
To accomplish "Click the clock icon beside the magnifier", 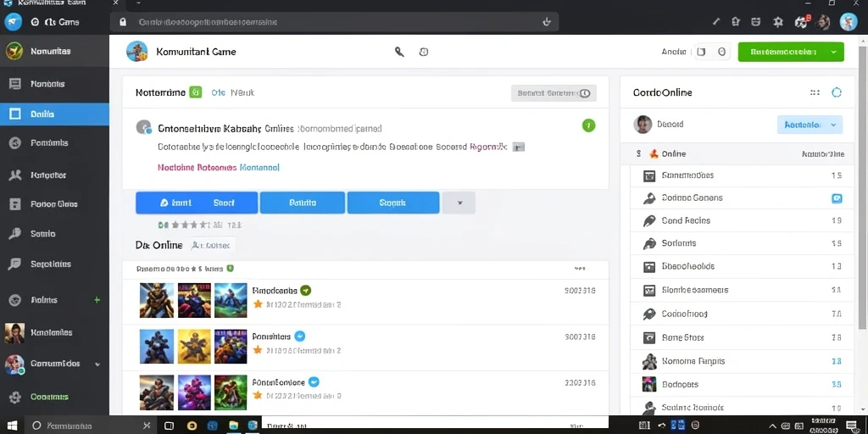I will [424, 52].
